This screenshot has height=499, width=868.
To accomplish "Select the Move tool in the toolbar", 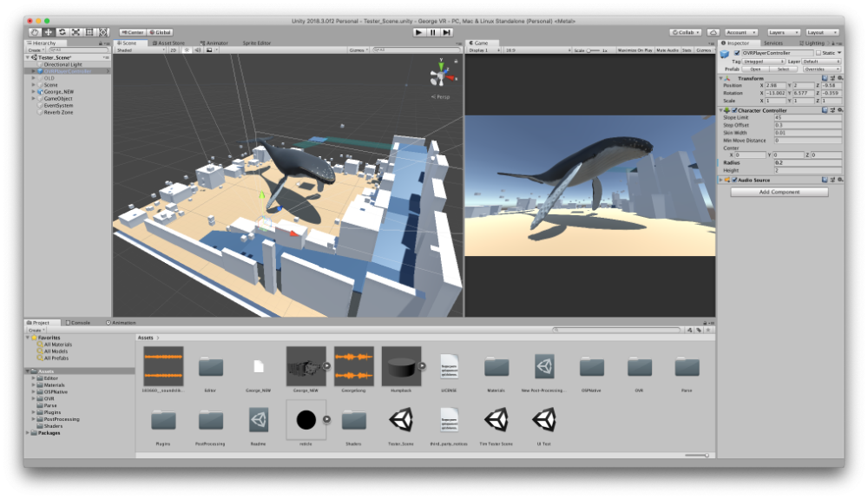I will 49,32.
